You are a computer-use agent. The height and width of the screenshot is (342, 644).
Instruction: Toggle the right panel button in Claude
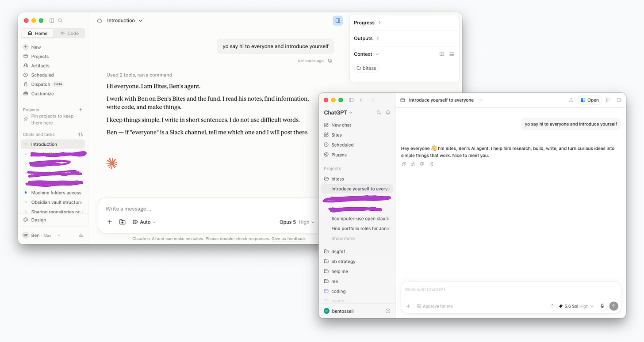338,20
